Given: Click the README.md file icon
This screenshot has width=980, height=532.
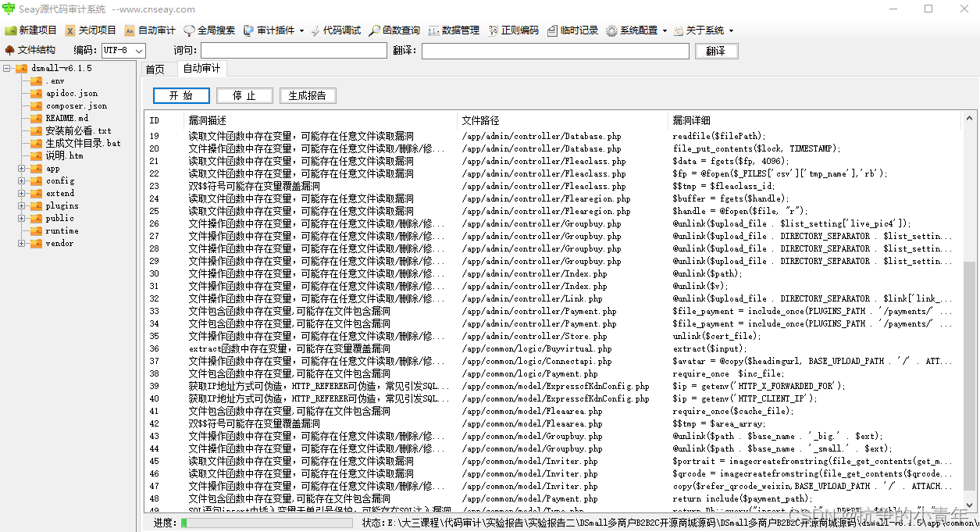Looking at the screenshot, I should (x=36, y=118).
